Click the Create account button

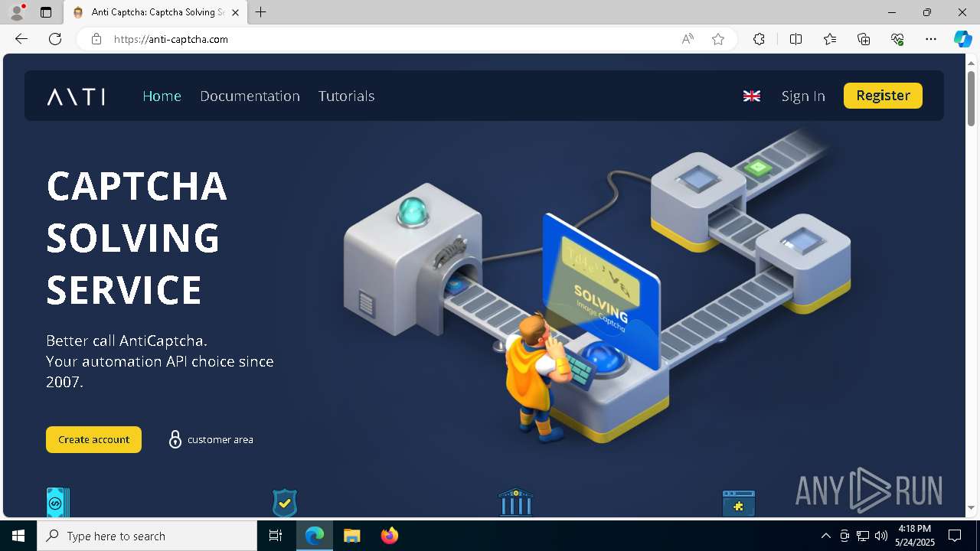tap(93, 439)
